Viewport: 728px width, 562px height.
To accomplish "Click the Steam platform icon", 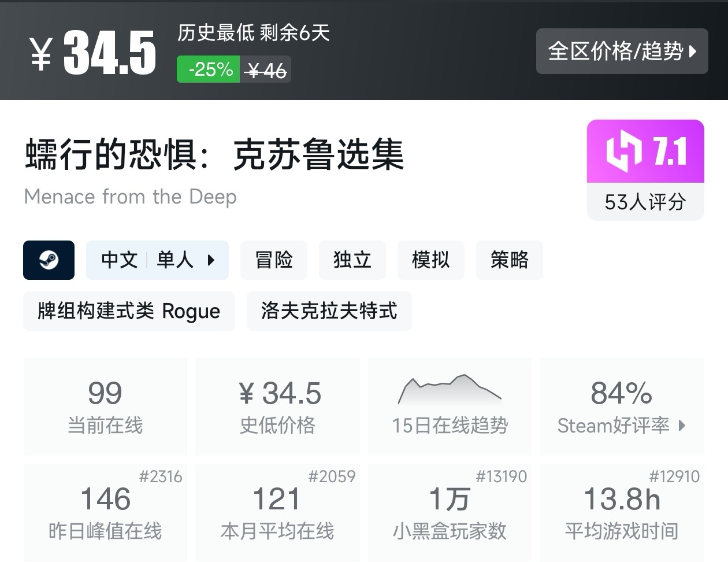I will click(x=49, y=260).
